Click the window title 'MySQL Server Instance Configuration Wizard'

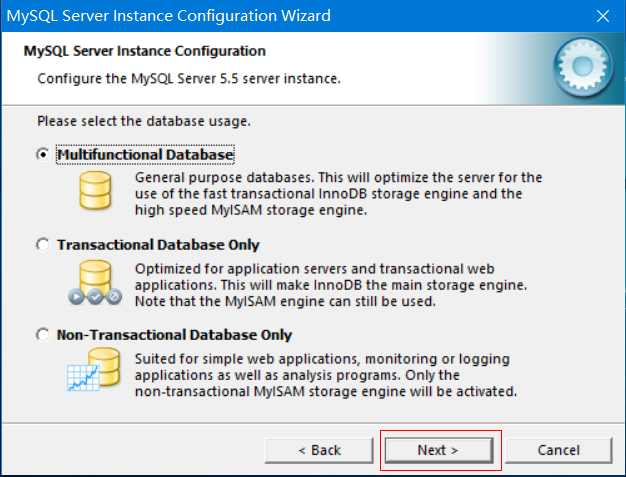(168, 16)
